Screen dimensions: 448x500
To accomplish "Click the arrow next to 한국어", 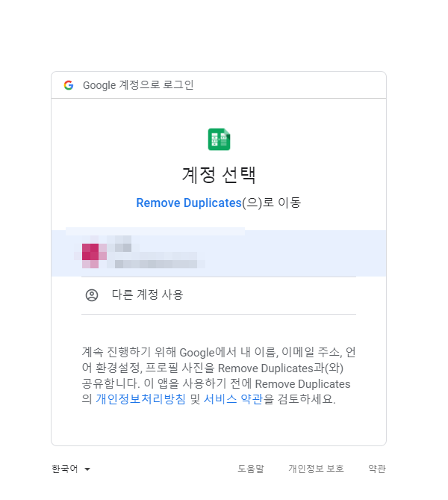I will 87,469.
